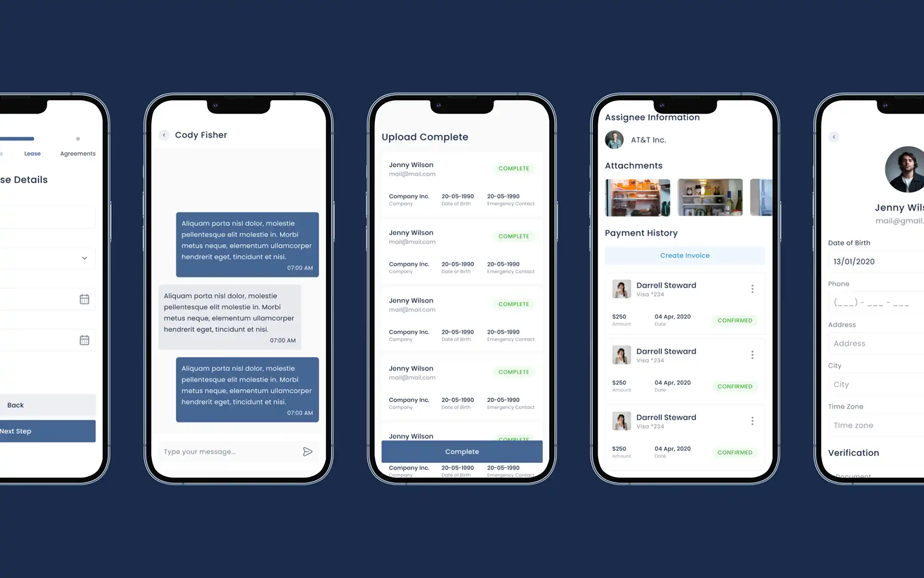Toggle COMPLETE status on first Jenny Wilson entry
This screenshot has height=578, width=924.
pyautogui.click(x=514, y=168)
